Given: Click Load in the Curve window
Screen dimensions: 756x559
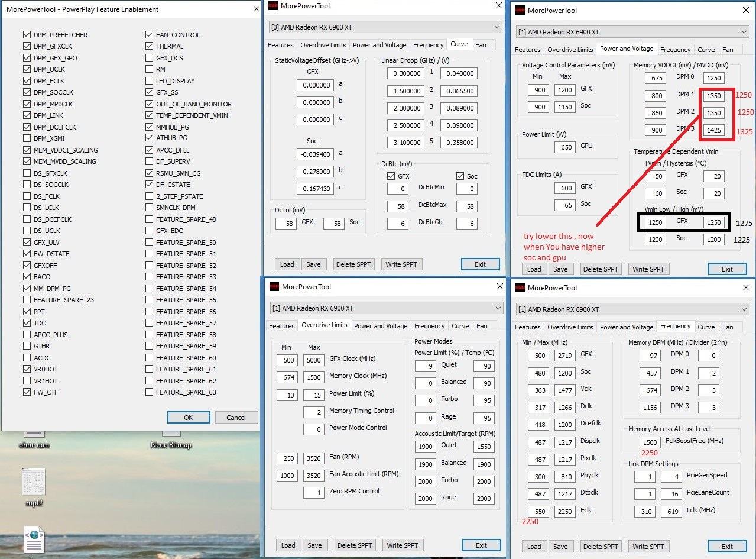Looking at the screenshot, I should (287, 264).
